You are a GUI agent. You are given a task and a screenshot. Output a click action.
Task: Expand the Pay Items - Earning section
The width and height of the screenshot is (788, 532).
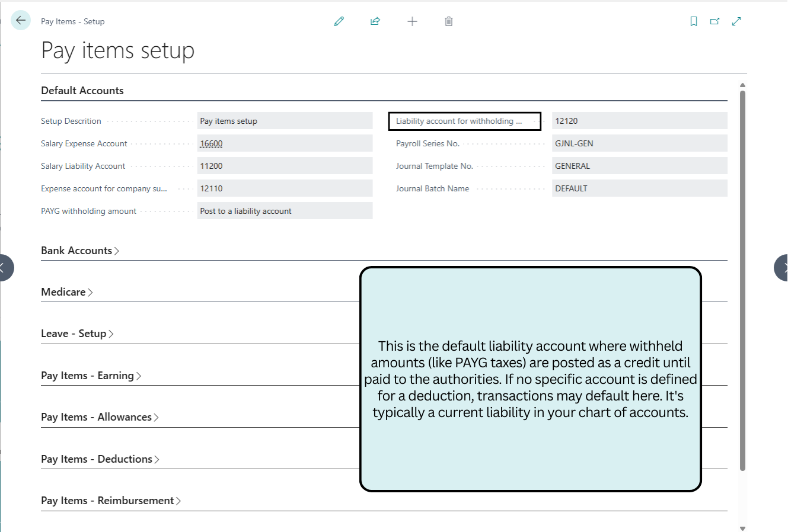pyautogui.click(x=91, y=375)
